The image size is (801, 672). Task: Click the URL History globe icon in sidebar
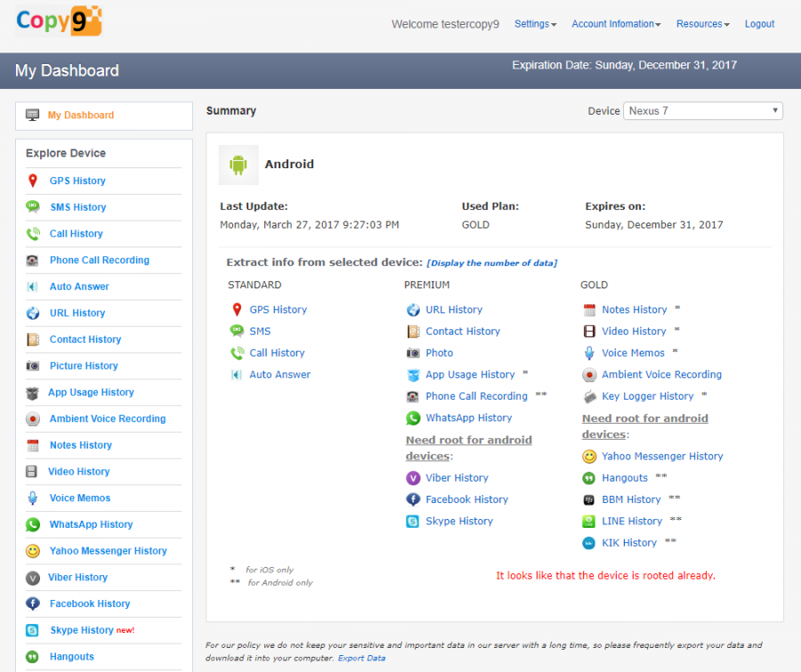33,312
